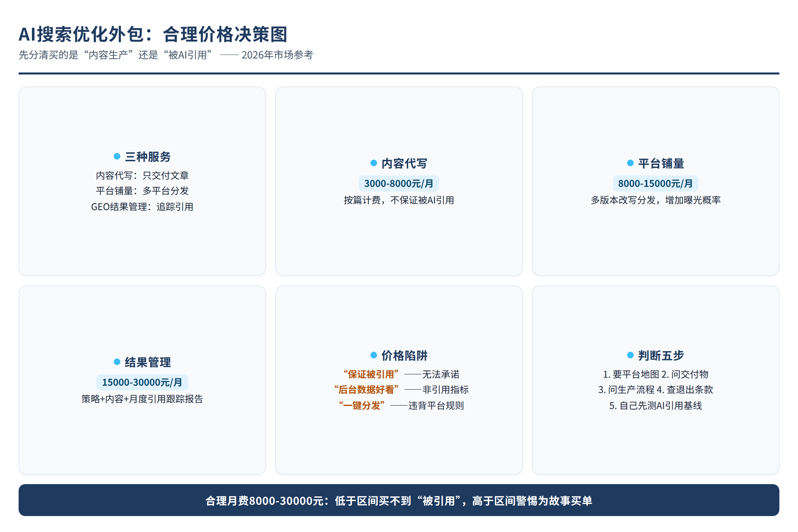Viewport: 798px width, 532px height.
Task: Click the orange phrase “后台数据好看”
Action: click(366, 389)
